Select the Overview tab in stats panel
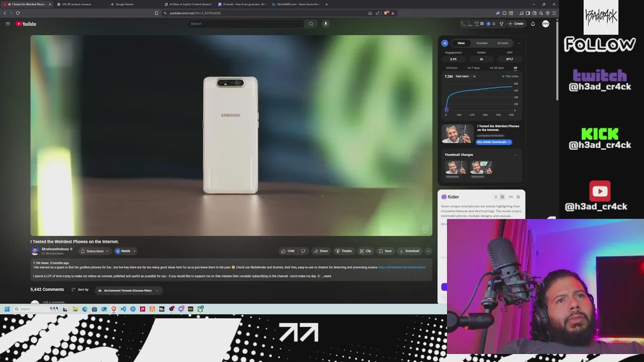Image resolution: width=644 pixels, height=362 pixels. pyautogui.click(x=482, y=43)
